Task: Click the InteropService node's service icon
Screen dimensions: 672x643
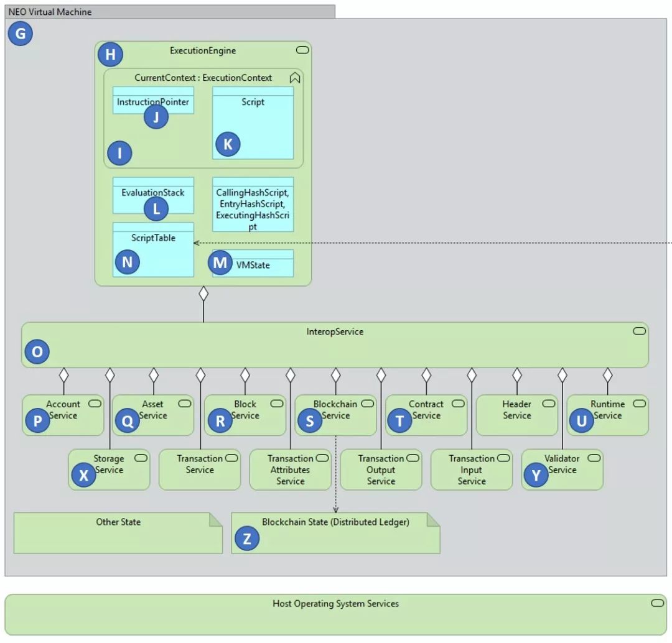Action: [x=639, y=331]
